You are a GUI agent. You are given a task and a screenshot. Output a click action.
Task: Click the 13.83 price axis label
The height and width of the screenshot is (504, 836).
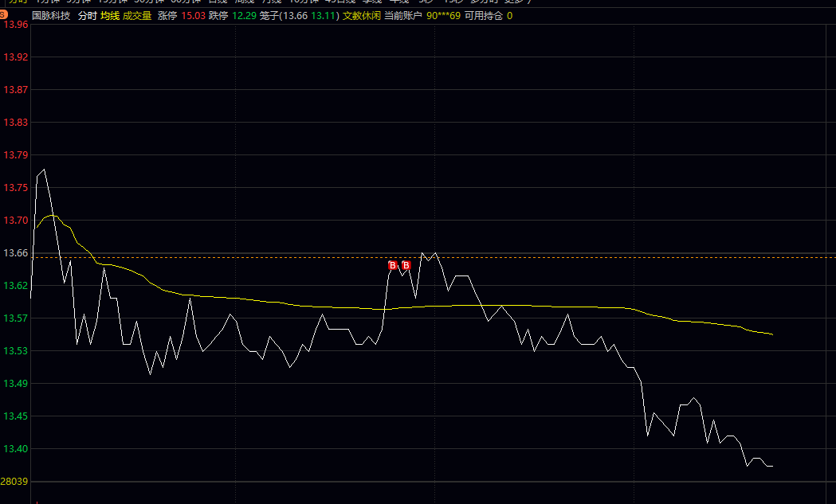click(x=15, y=123)
